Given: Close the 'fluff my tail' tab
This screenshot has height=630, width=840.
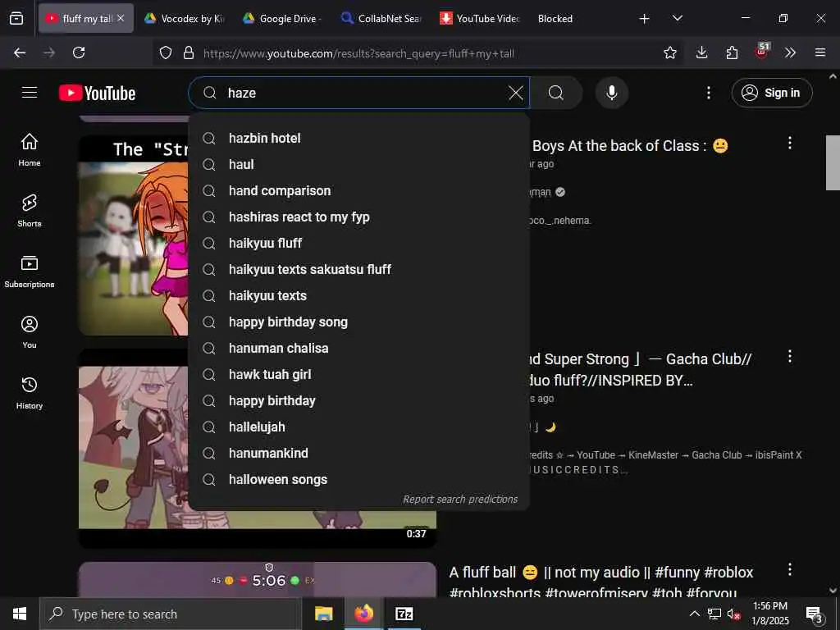Looking at the screenshot, I should click(121, 18).
